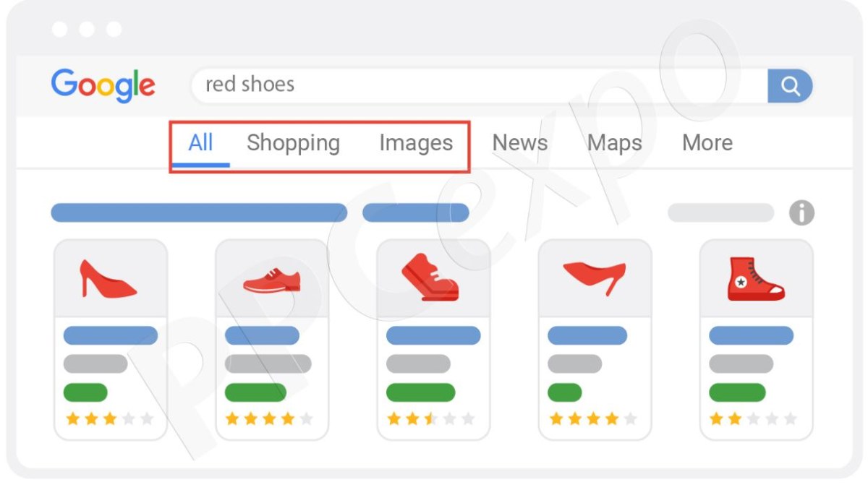868x503 pixels.
Task: Click the four-star rating under the oxford shoe
Action: [x=269, y=418]
